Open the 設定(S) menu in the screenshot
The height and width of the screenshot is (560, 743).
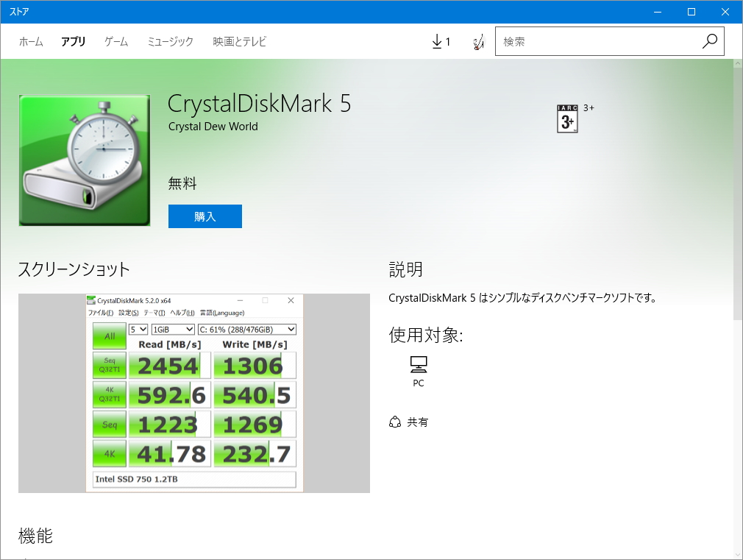click(127, 312)
